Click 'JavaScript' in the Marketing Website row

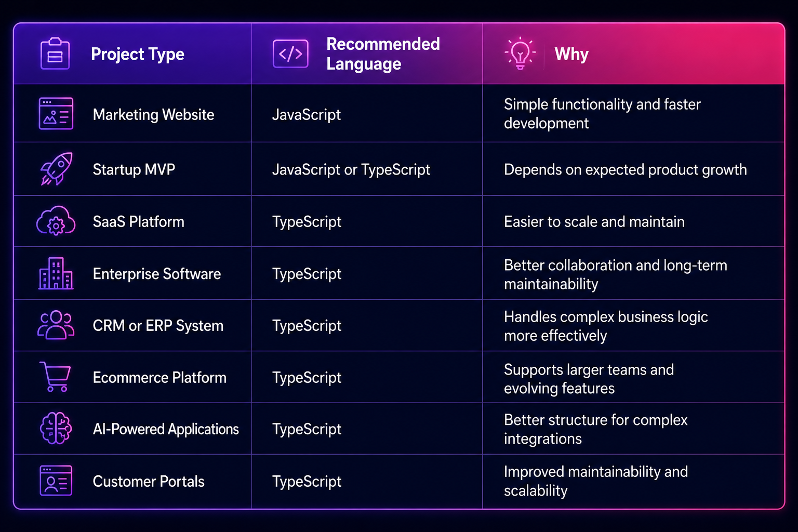coord(307,115)
